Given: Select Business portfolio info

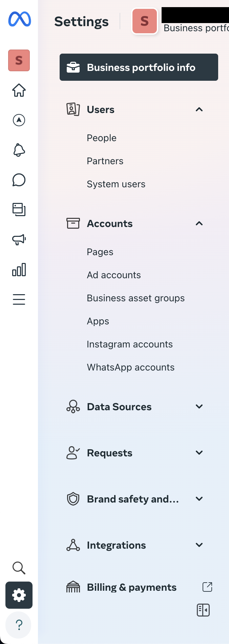Looking at the screenshot, I should 139,67.
